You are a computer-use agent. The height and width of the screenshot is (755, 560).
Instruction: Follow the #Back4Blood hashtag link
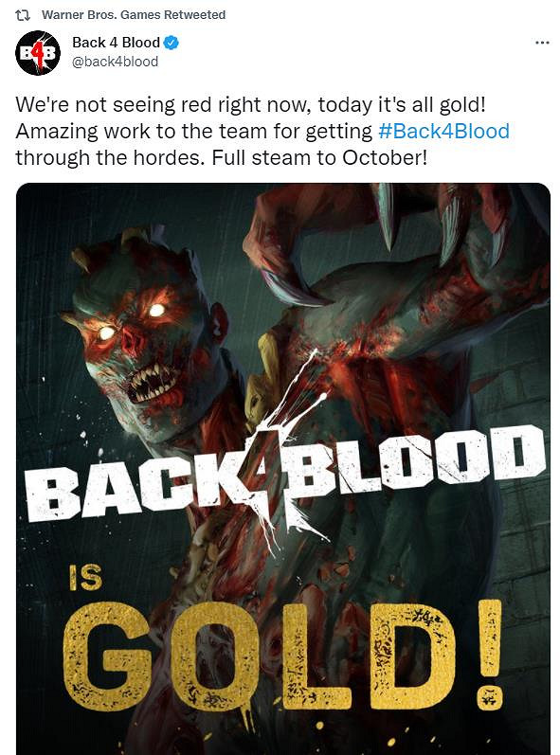(443, 131)
